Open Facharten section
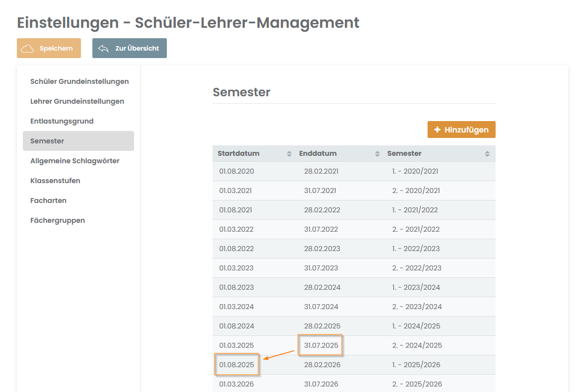Screen dimensions: 585x392 click(49, 200)
